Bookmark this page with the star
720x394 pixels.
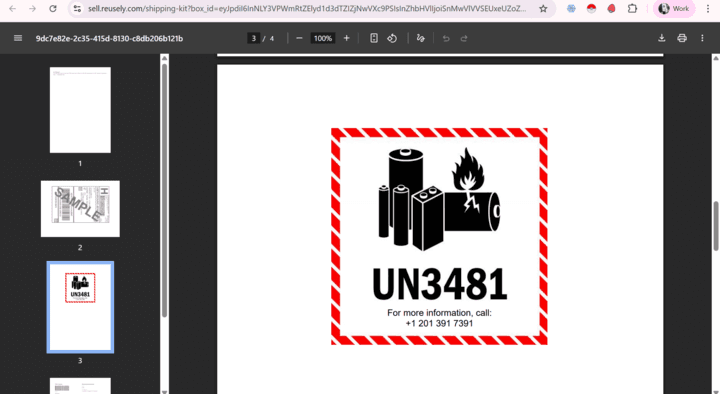(x=543, y=9)
